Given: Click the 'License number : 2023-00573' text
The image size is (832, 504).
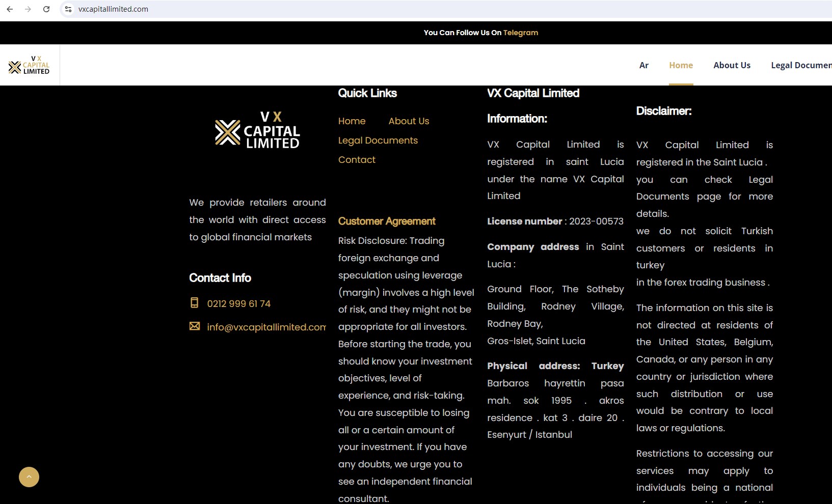Looking at the screenshot, I should point(555,221).
